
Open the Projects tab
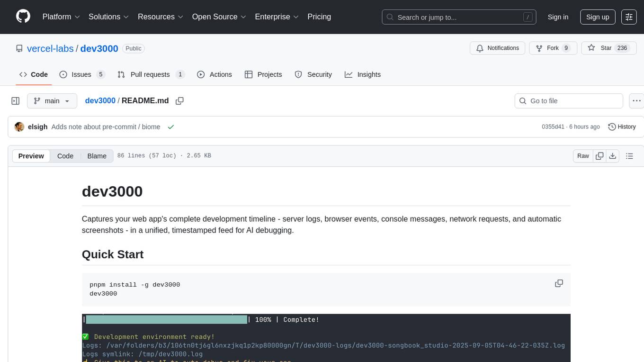click(263, 74)
